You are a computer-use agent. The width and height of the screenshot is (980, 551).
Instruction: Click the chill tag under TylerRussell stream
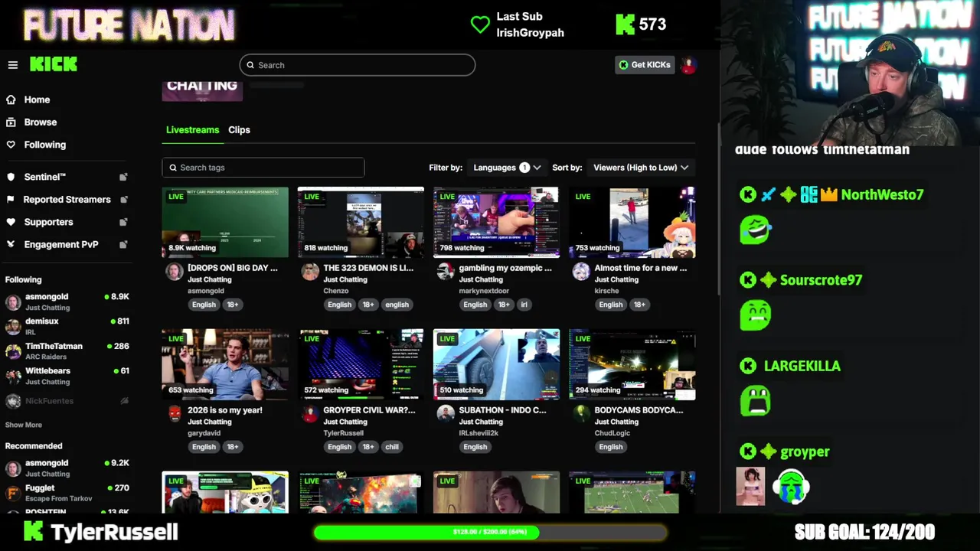392,447
